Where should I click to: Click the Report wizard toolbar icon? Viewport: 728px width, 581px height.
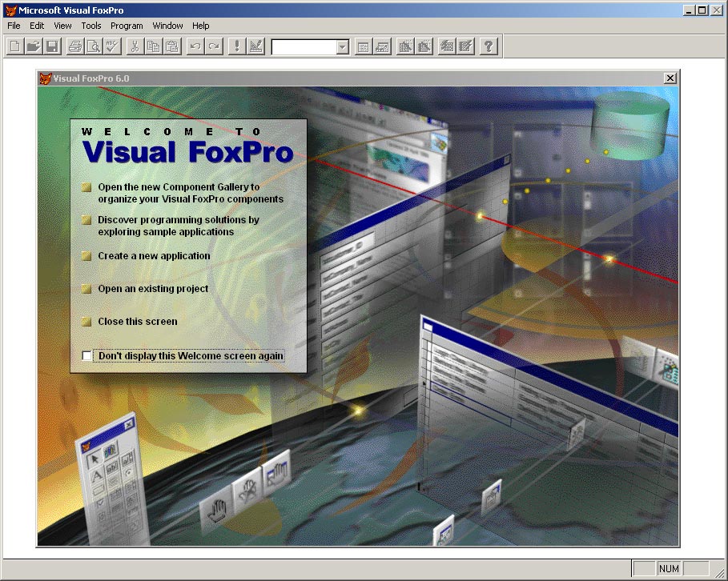click(x=424, y=46)
